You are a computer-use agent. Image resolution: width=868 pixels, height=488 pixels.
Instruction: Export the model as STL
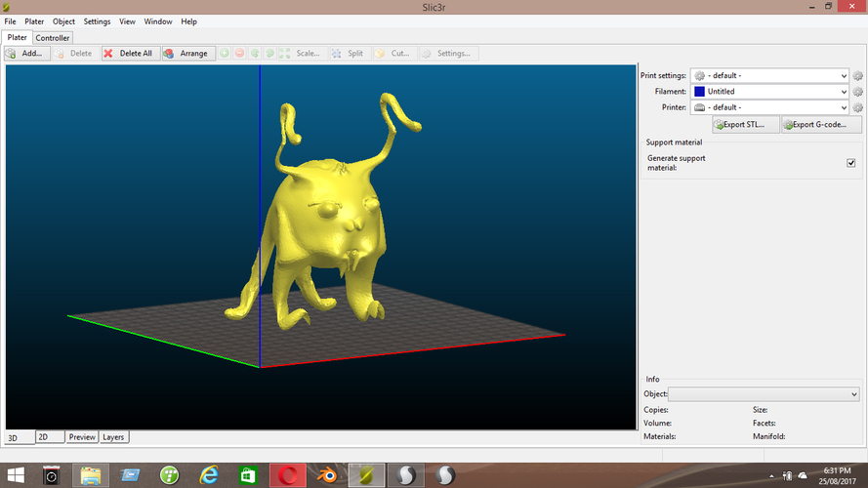pyautogui.click(x=745, y=125)
